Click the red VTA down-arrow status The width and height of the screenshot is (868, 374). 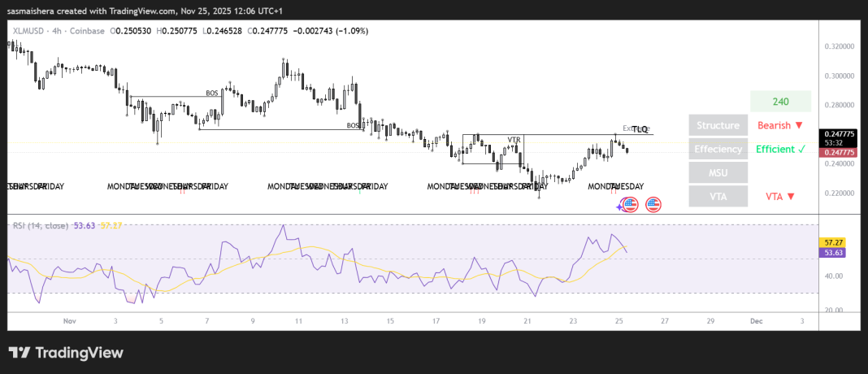[x=780, y=197]
